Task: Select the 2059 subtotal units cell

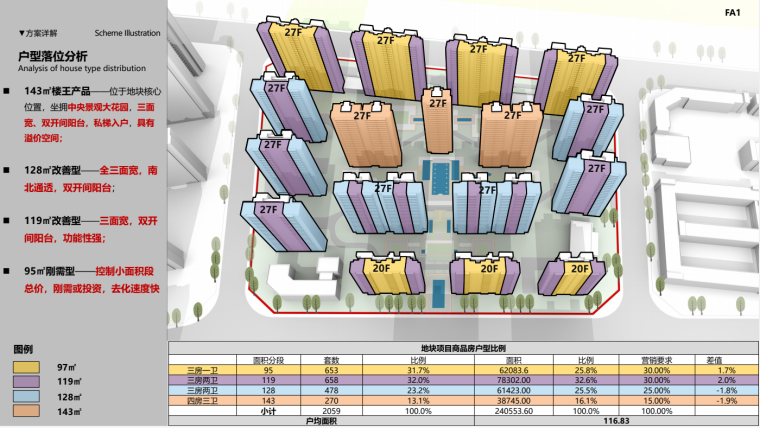Action: coord(333,409)
